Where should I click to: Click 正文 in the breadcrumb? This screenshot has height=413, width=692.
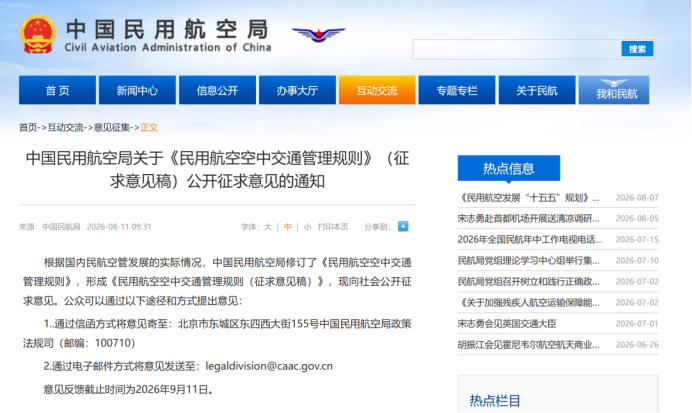(x=149, y=128)
